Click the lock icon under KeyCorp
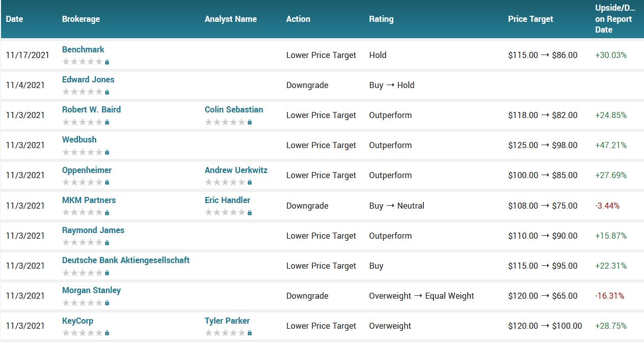This screenshot has height=342, width=644. tap(107, 333)
